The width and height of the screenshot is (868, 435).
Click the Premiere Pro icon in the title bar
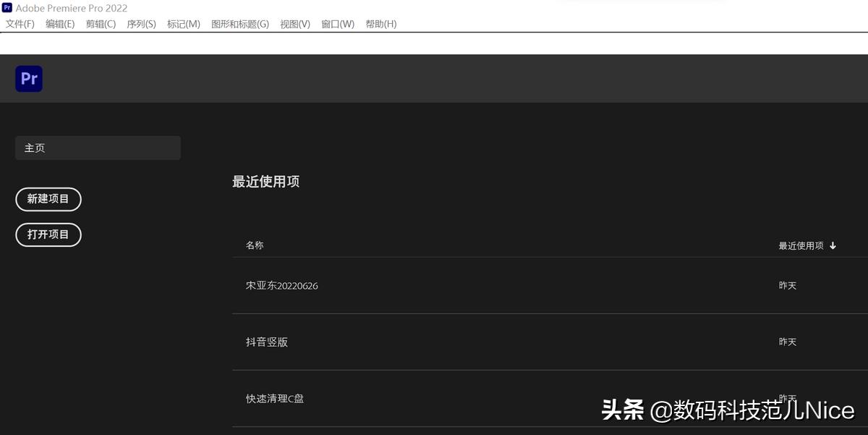click(x=7, y=8)
